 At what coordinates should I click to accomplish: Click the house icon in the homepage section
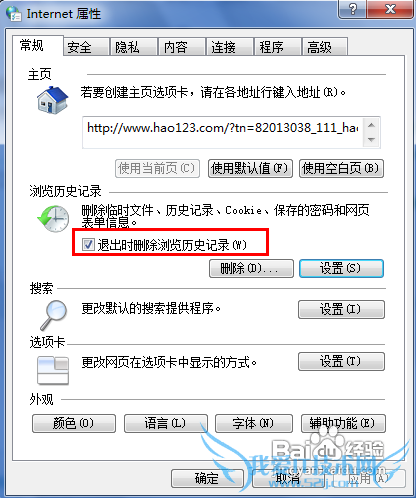tap(53, 100)
